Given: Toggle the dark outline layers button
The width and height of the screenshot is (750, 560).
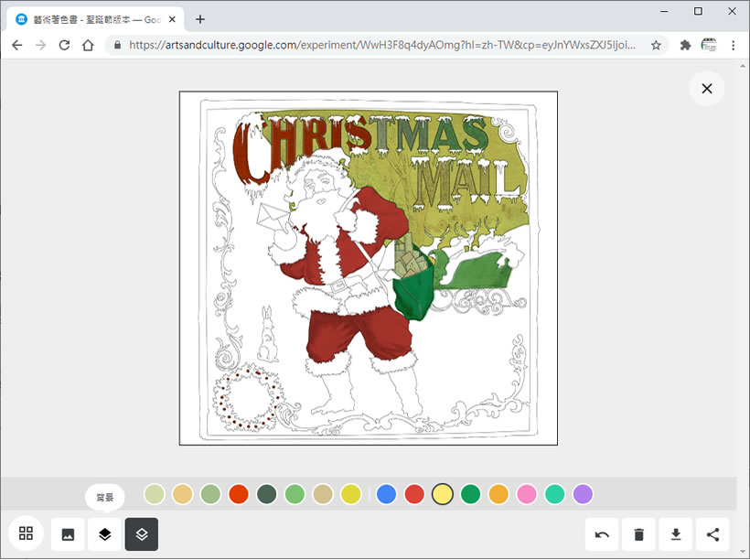Looking at the screenshot, I should click(x=142, y=534).
